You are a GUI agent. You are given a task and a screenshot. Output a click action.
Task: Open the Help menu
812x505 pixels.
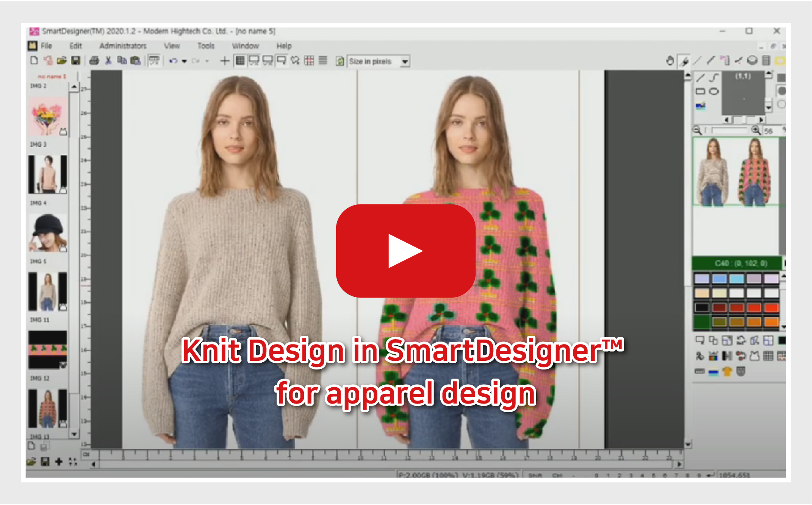click(284, 46)
